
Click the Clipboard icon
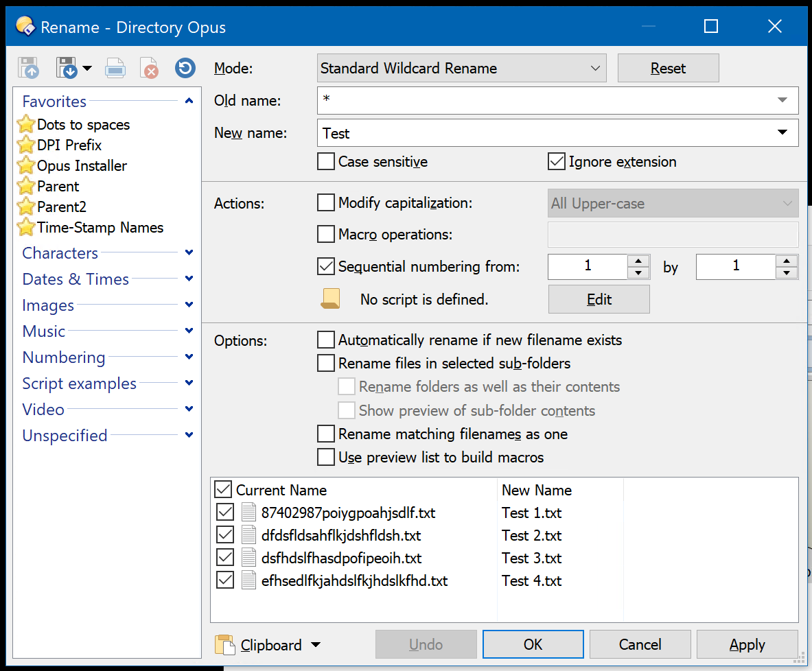pos(224,645)
